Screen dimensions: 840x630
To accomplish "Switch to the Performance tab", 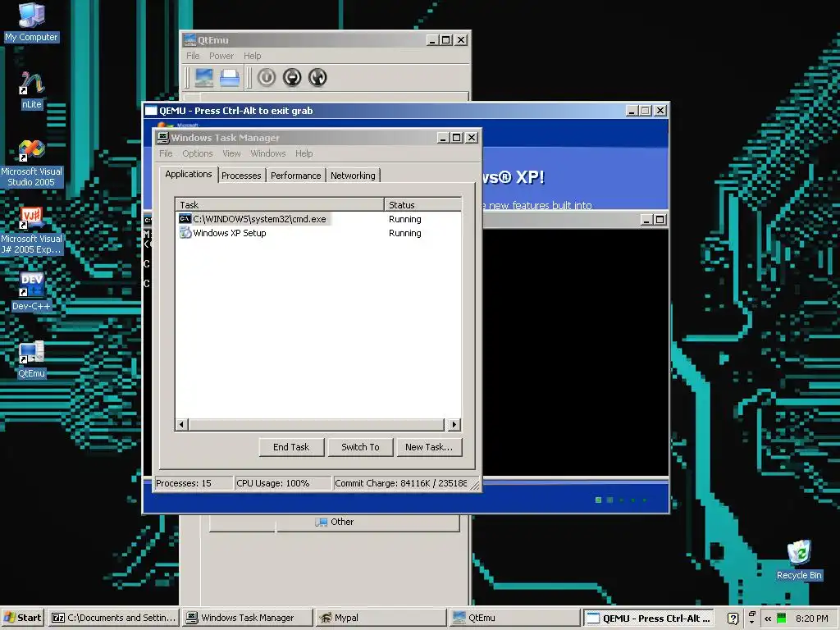I will click(x=295, y=176).
